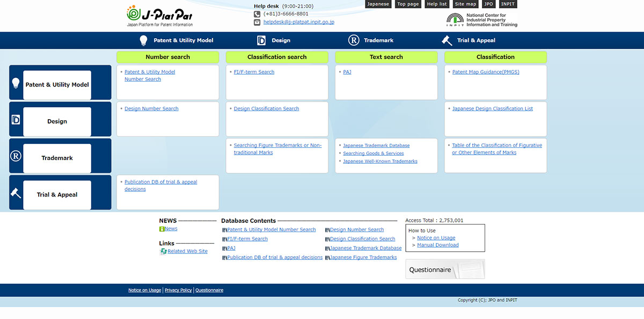
Task: Open the Related Web Site link
Action: click(x=187, y=251)
